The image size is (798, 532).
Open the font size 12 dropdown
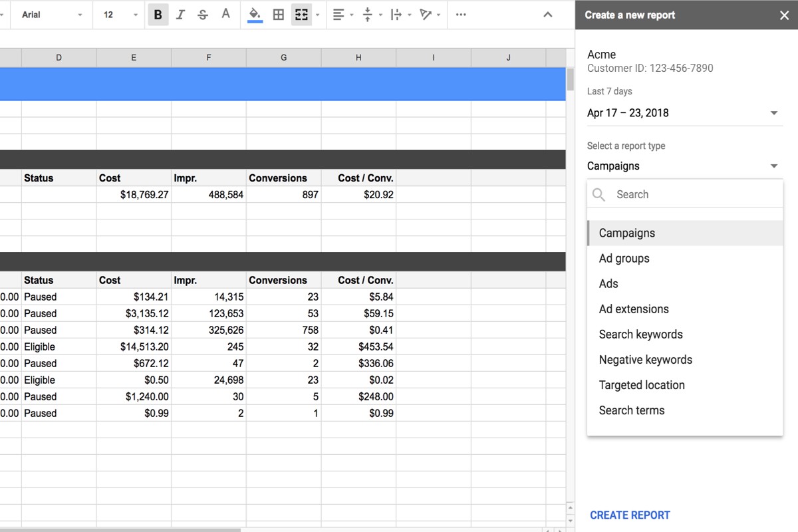(x=120, y=15)
